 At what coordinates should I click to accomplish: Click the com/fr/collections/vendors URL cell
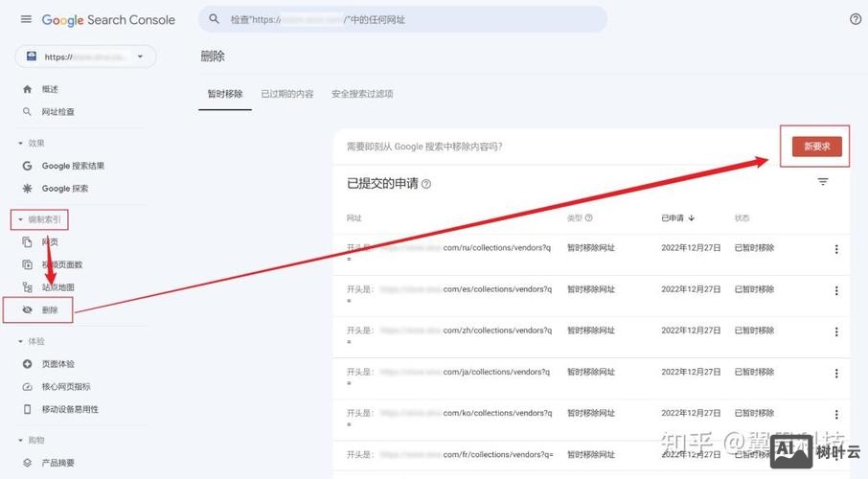click(x=450, y=455)
